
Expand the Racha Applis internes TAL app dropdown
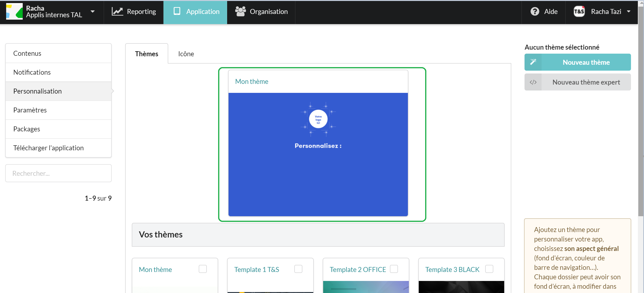coord(93,12)
